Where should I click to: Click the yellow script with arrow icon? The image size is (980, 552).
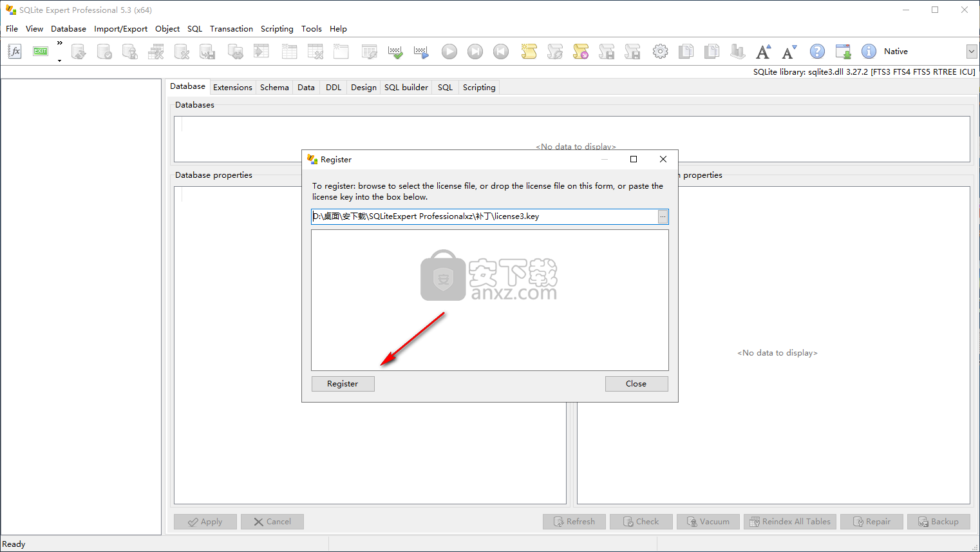pyautogui.click(x=581, y=52)
